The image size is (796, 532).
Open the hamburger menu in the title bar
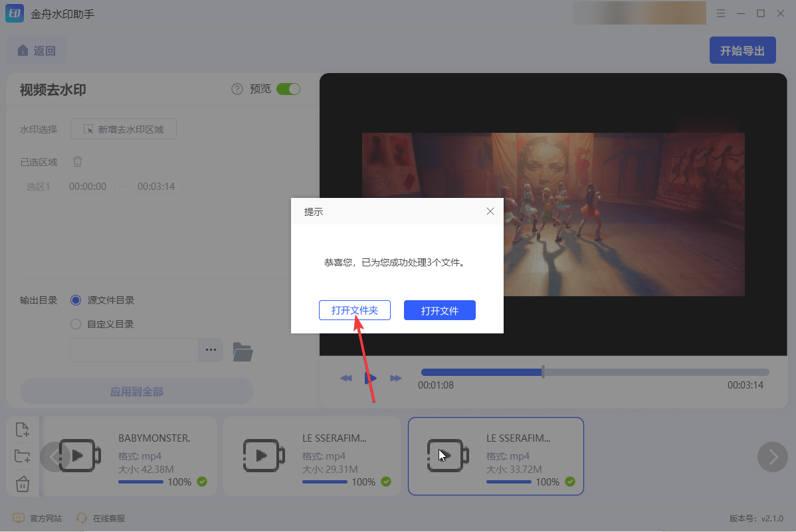tap(721, 14)
